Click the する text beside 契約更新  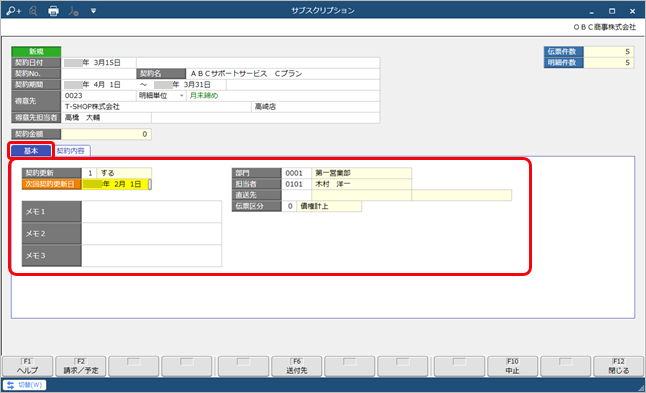coord(108,173)
